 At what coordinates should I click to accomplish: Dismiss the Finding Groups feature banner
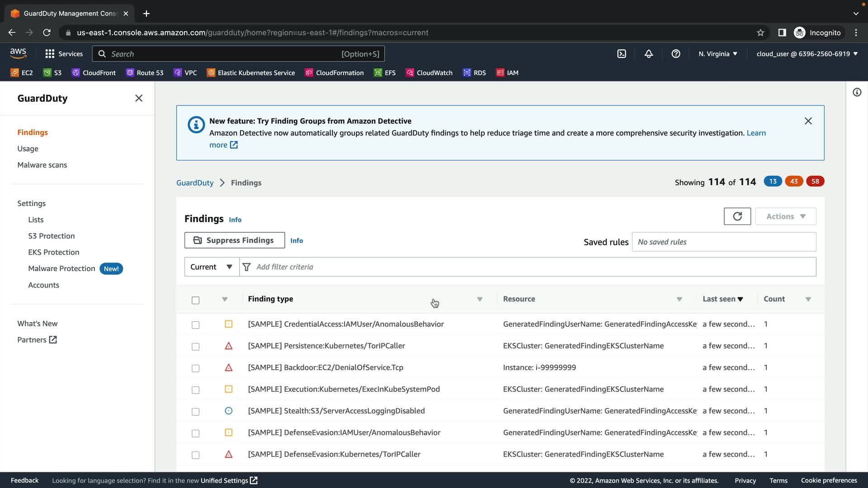coord(808,121)
